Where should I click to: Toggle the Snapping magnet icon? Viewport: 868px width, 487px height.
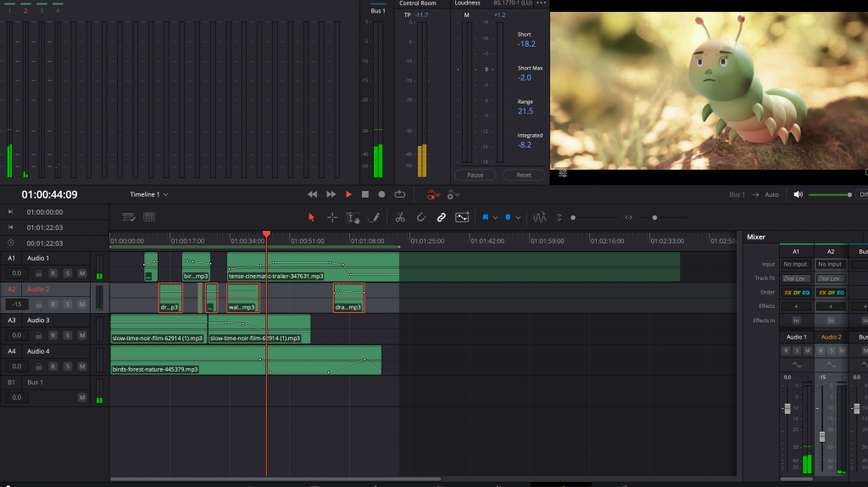tap(421, 217)
